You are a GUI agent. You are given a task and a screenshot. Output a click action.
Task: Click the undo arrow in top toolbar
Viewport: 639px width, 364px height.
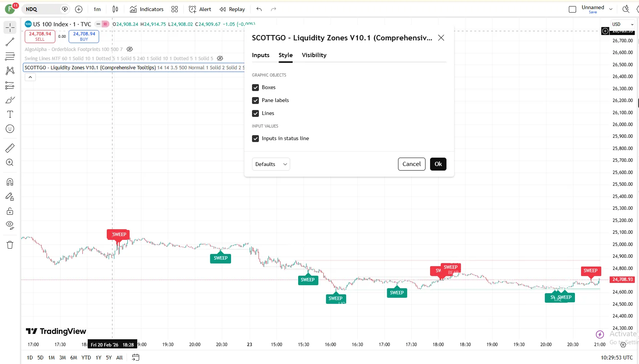click(x=259, y=9)
